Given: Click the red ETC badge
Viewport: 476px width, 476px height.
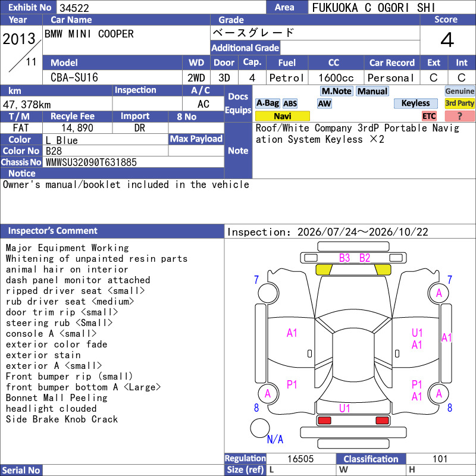Looking at the screenshot, I should (429, 116).
